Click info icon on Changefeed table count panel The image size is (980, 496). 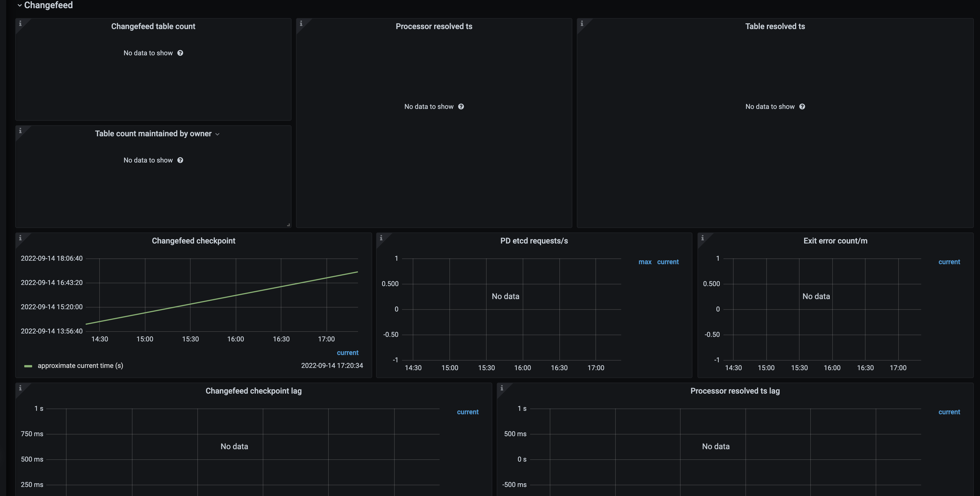(x=20, y=24)
